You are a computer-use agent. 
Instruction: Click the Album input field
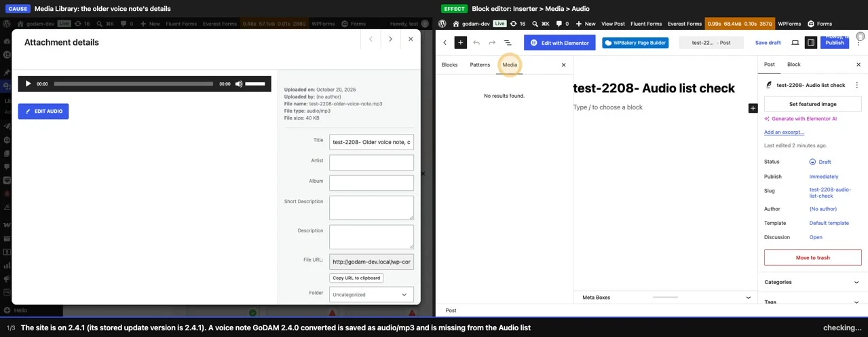pos(371,183)
